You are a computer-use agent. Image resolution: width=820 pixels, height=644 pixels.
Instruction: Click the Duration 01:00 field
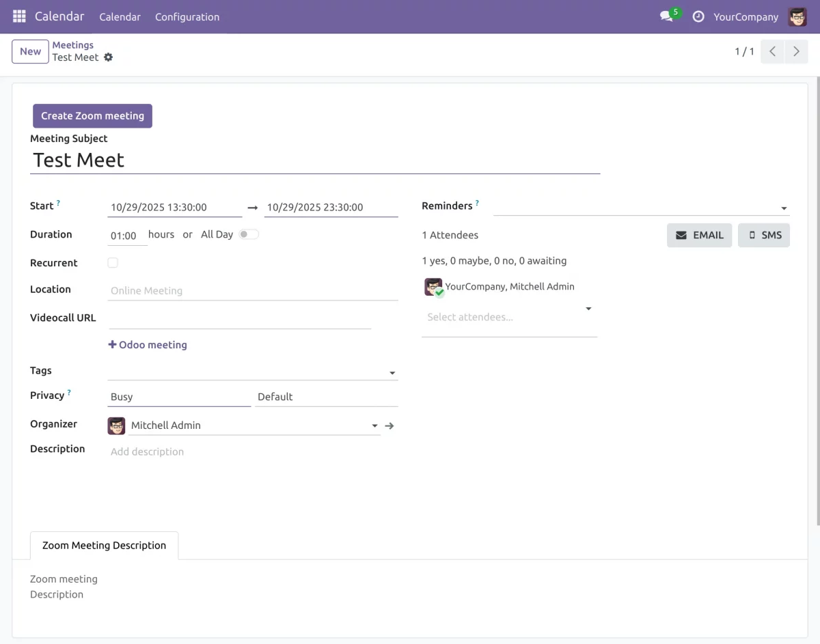pyautogui.click(x=127, y=236)
